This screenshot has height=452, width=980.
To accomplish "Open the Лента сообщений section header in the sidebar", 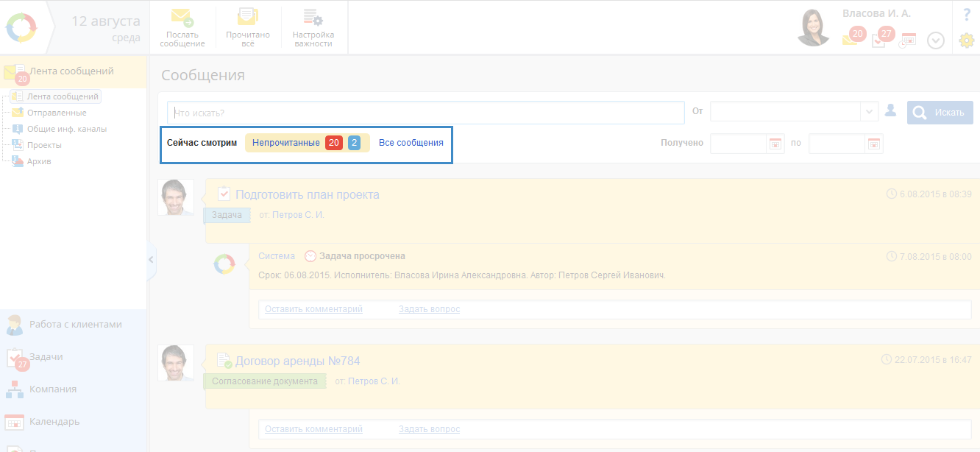I will [x=73, y=71].
